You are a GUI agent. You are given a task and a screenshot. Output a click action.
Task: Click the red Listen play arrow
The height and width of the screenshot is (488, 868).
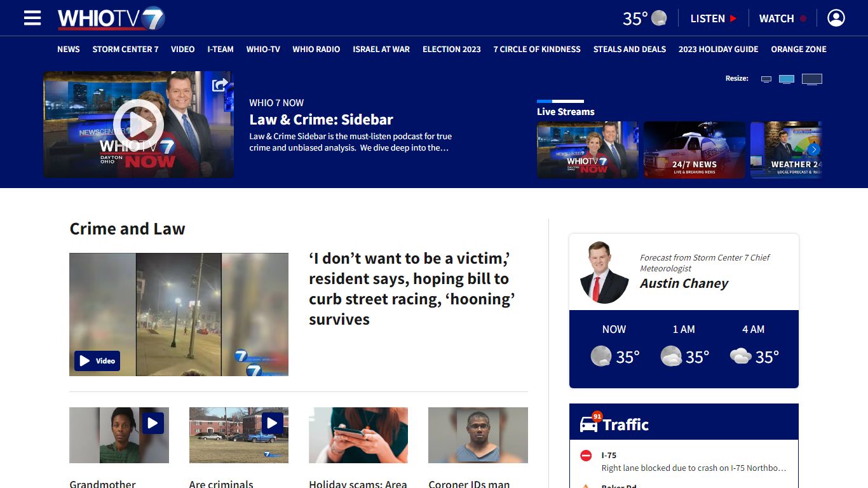(x=733, y=18)
